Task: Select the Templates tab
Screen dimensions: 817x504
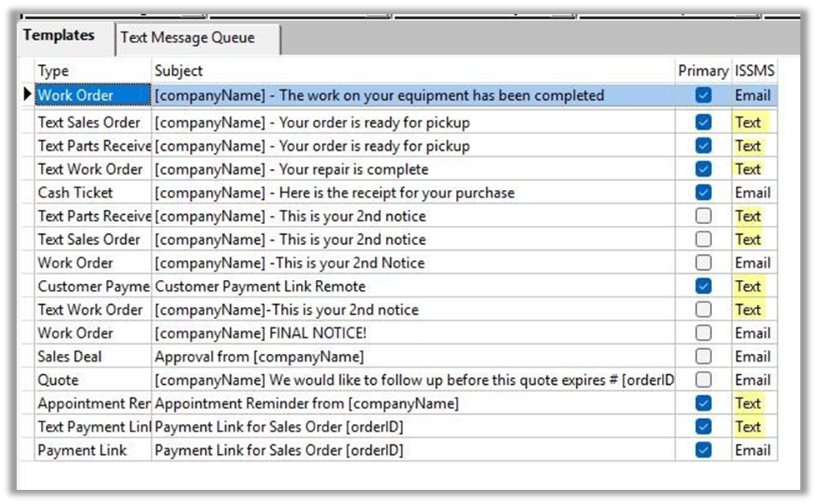Action: pos(58,35)
